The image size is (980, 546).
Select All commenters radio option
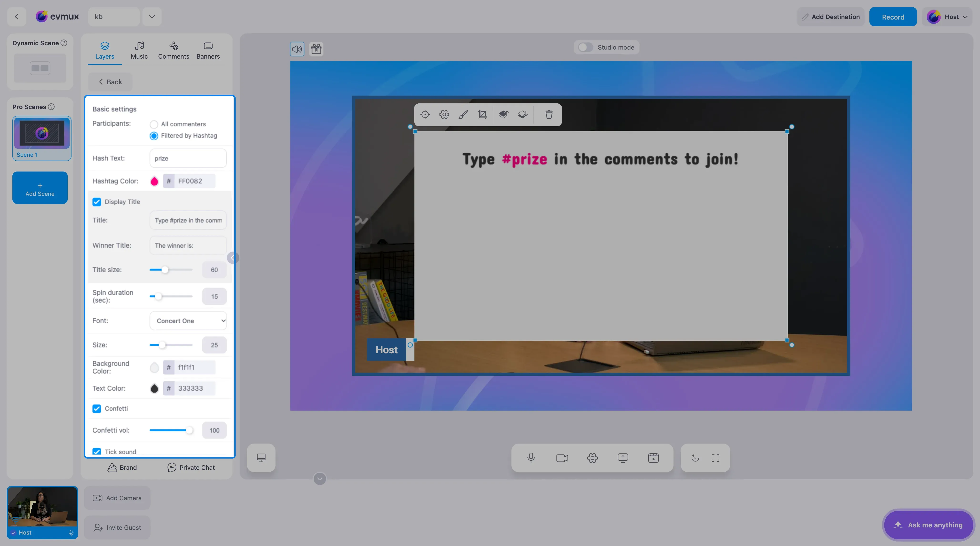point(154,124)
